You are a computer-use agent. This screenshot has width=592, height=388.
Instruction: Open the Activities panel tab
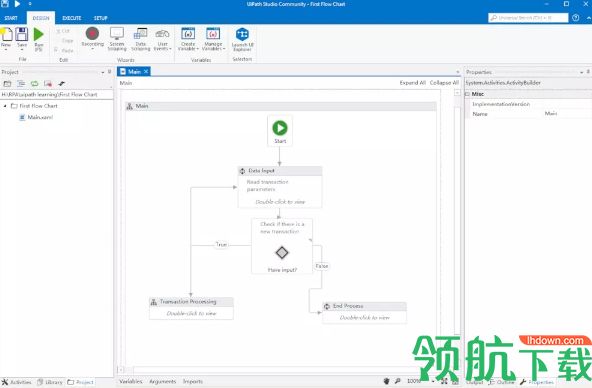pyautogui.click(x=17, y=382)
